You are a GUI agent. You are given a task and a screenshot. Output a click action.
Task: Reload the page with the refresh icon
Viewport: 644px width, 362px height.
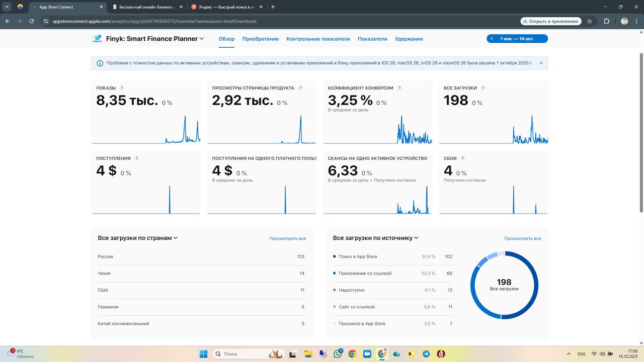[x=32, y=21]
